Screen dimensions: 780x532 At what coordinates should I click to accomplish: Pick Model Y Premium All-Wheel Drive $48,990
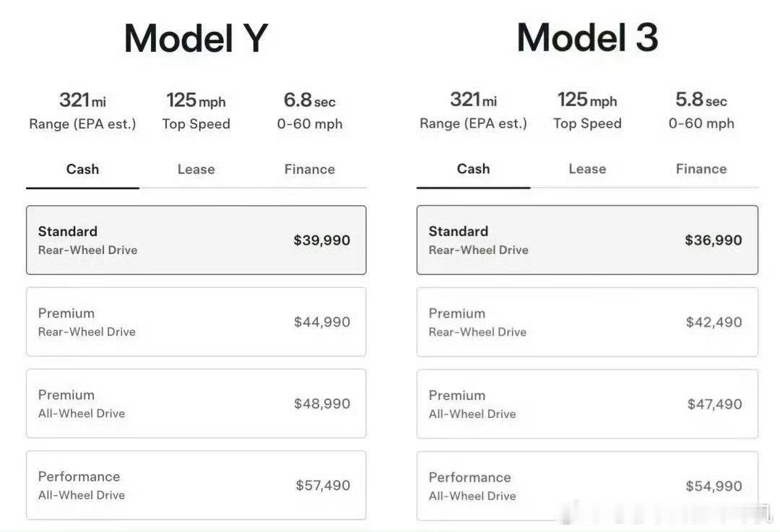pos(196,404)
